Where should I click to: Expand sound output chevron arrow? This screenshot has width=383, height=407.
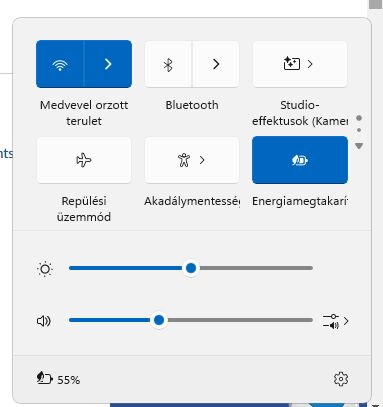coord(346,321)
